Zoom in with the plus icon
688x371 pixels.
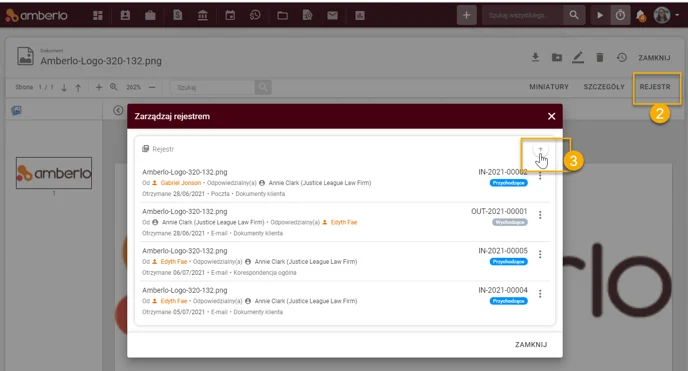click(99, 87)
